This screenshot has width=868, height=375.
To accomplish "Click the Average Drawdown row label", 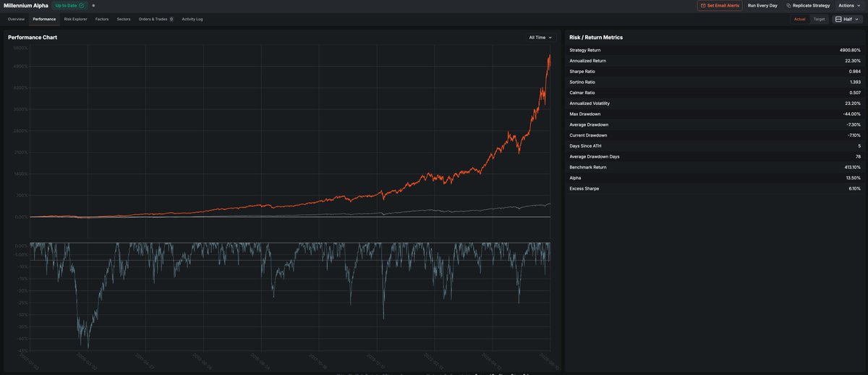I will click(588, 125).
